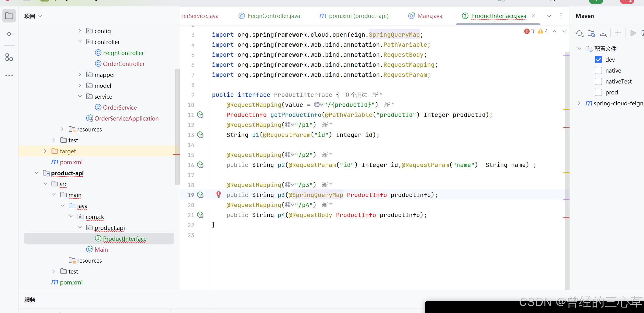Place cursor at getProductInfo method name
The image size is (644, 313).
coord(296,115)
